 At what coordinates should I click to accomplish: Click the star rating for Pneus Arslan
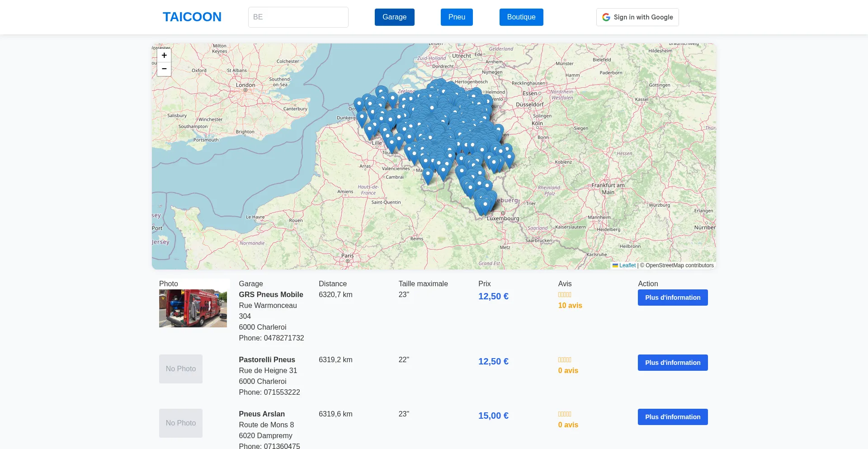565,414
